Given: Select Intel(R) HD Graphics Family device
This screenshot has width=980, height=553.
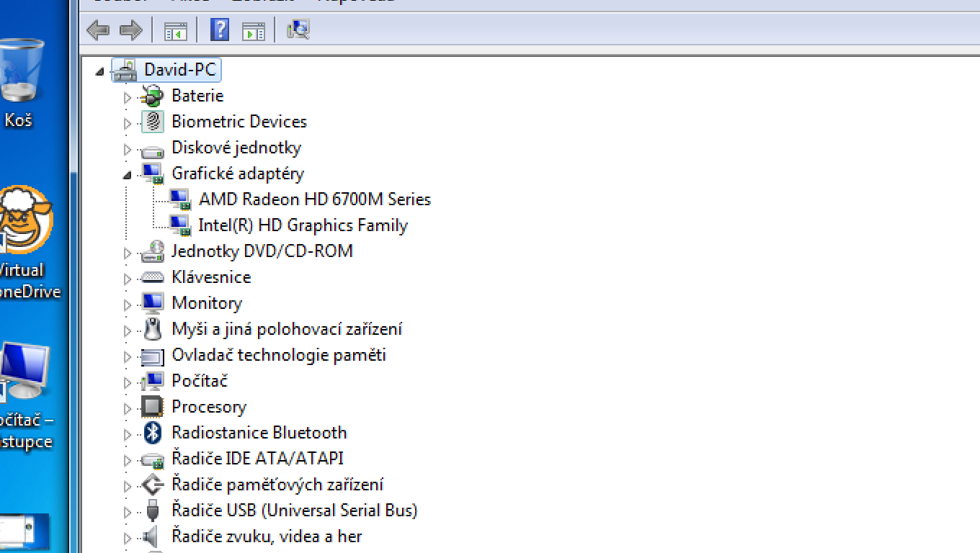Looking at the screenshot, I should 303,225.
